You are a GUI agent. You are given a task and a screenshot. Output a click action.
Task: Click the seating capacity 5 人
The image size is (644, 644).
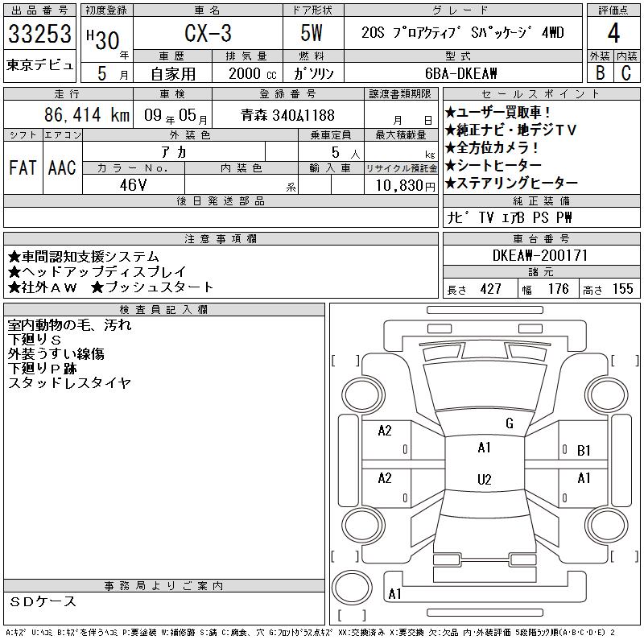coord(345,153)
